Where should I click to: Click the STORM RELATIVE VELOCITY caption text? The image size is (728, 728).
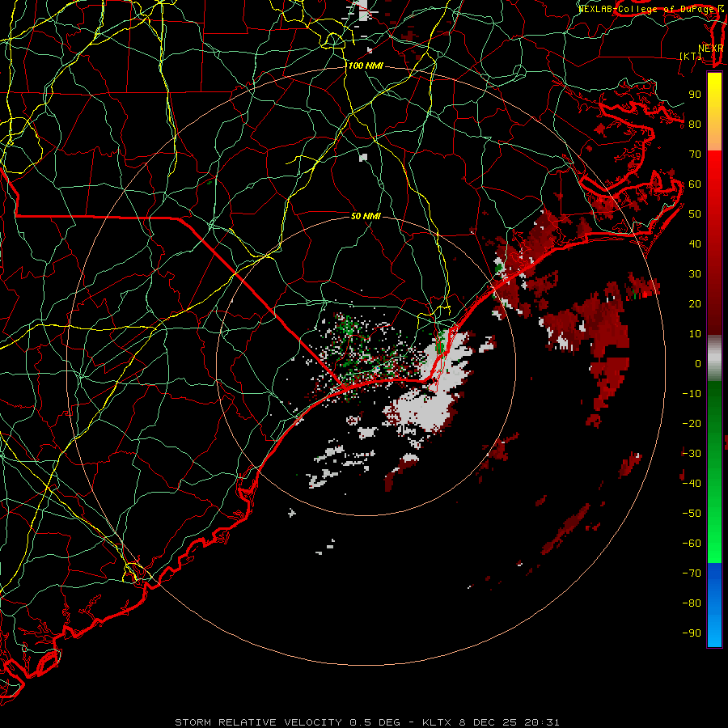click(x=258, y=722)
